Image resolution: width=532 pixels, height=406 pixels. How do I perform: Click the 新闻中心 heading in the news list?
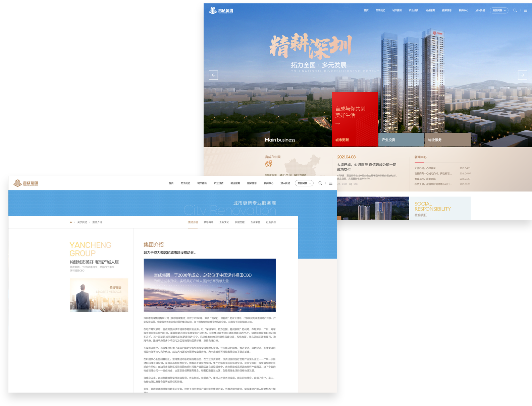(x=420, y=157)
